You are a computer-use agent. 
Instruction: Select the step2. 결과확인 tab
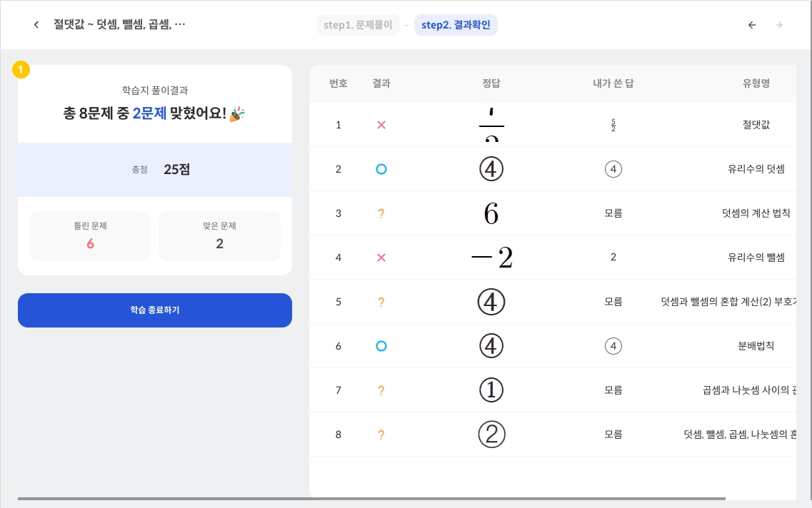(456, 25)
